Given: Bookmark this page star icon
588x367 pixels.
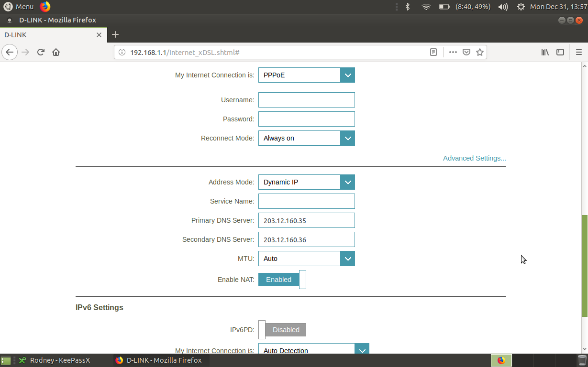Looking at the screenshot, I should 479,52.
